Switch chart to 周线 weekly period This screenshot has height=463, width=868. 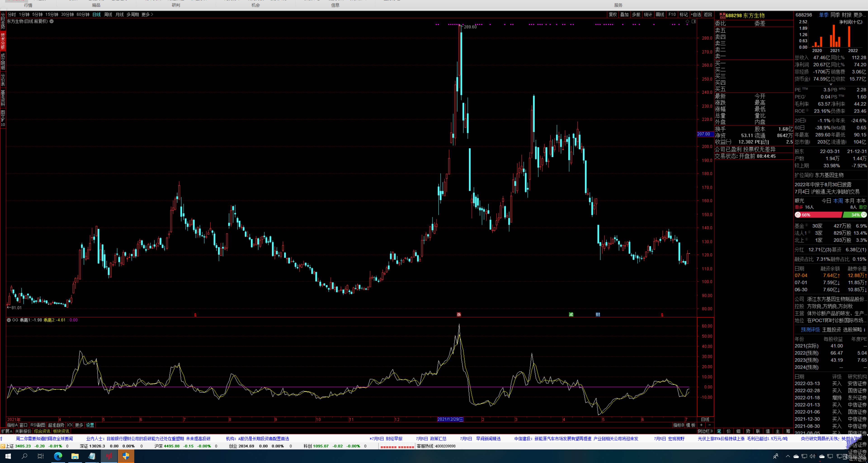108,14
